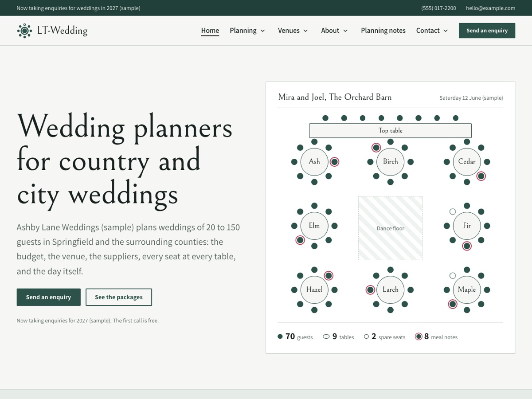Click the LT-Wedding brand name
532x399 pixels.
(62, 31)
